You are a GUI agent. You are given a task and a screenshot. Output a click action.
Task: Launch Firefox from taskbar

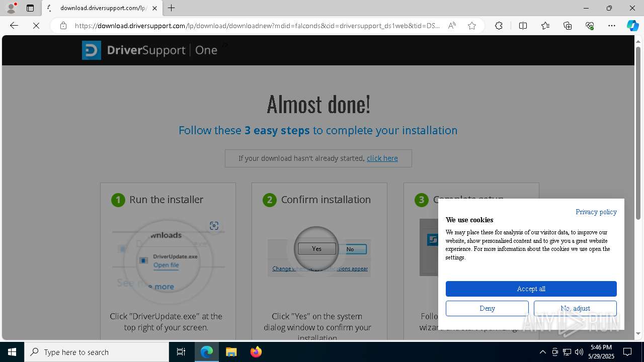[256, 352]
